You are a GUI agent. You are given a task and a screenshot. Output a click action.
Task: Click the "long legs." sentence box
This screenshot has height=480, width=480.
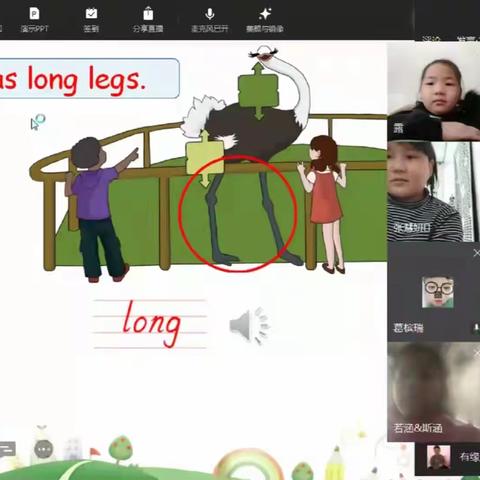click(x=89, y=78)
